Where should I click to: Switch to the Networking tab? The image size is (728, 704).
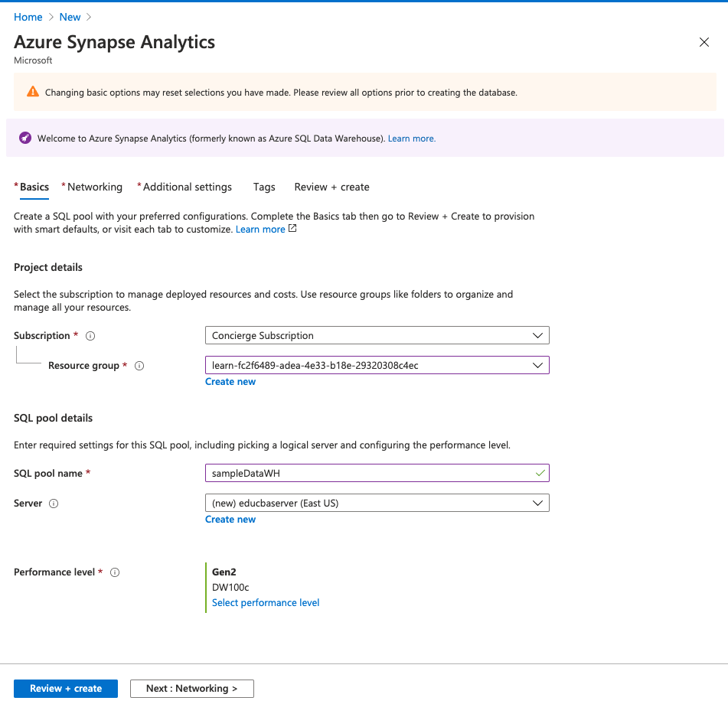click(x=94, y=187)
